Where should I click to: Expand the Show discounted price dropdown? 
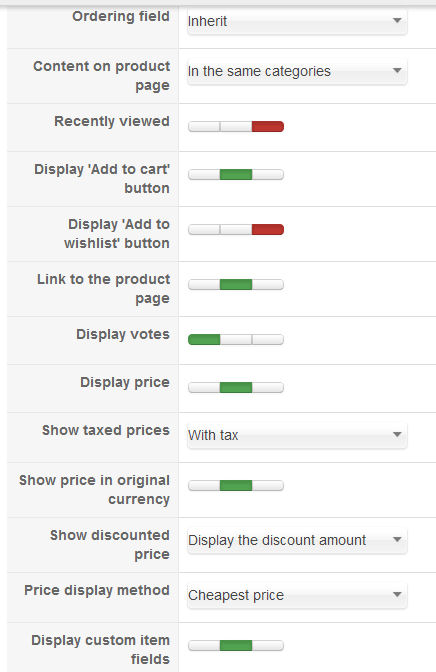(297, 540)
